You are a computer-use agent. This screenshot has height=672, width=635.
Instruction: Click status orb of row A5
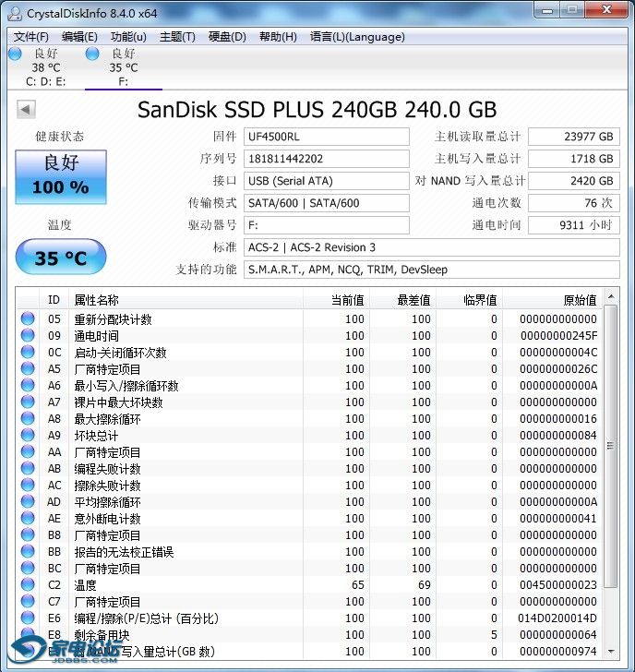point(28,368)
